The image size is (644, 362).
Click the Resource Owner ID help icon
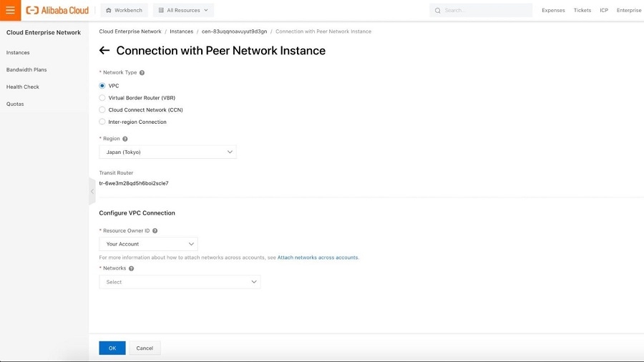coord(155,231)
